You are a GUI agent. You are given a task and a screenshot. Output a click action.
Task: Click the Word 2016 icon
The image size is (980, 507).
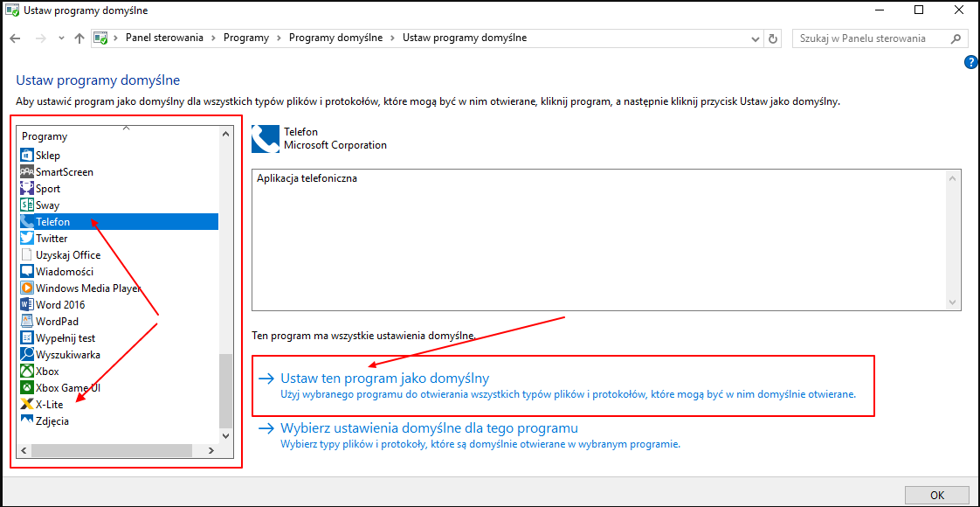27,304
